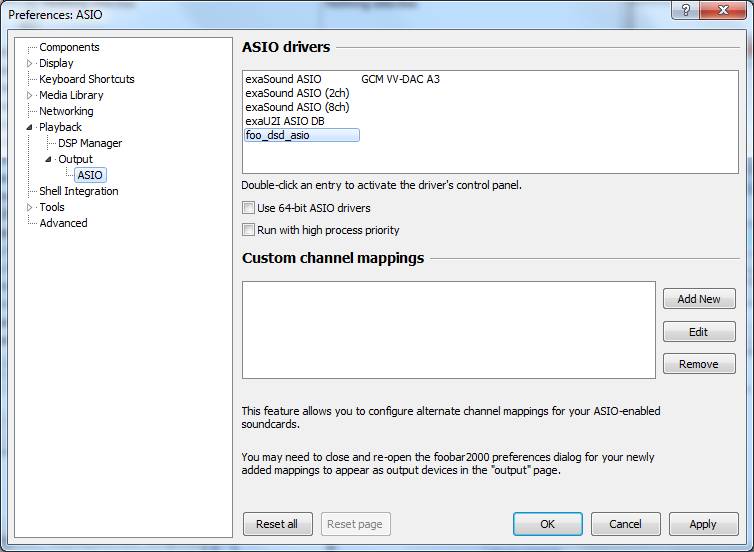Screen dimensions: 754x552
Task: Select the foo_dsd_asio driver entry
Action: pos(302,135)
